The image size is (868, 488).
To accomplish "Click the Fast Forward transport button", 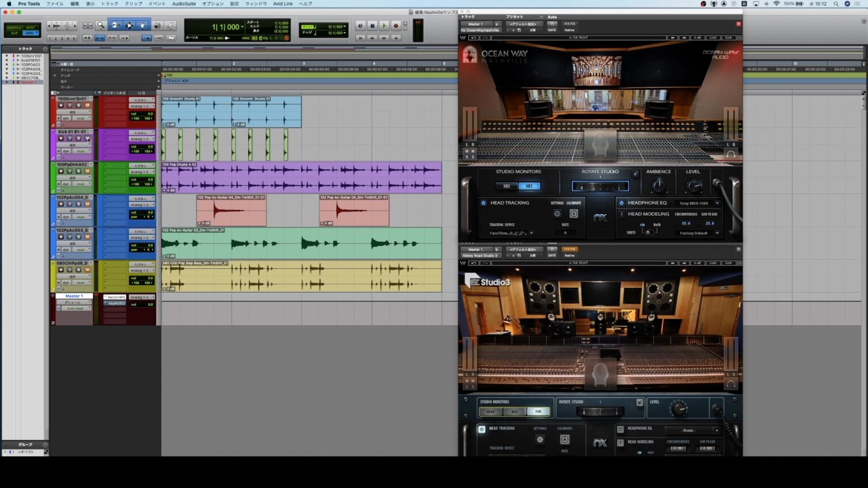I will 384,38.
